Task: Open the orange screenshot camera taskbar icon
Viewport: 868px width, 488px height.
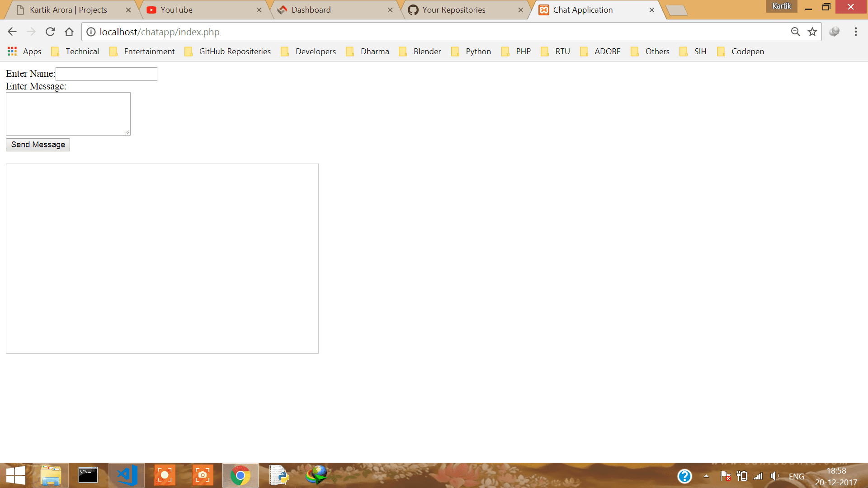Action: 203,475
